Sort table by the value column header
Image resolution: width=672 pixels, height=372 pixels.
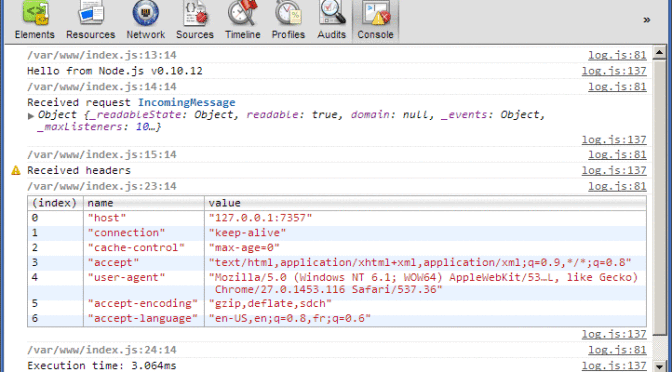[x=425, y=203]
